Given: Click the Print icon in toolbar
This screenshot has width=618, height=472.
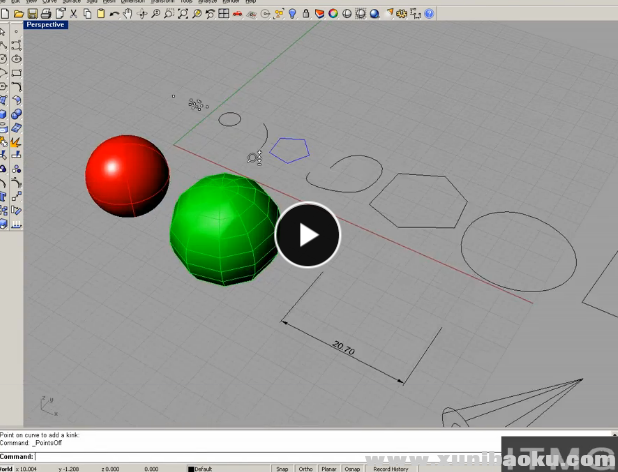Looking at the screenshot, I should (46, 14).
